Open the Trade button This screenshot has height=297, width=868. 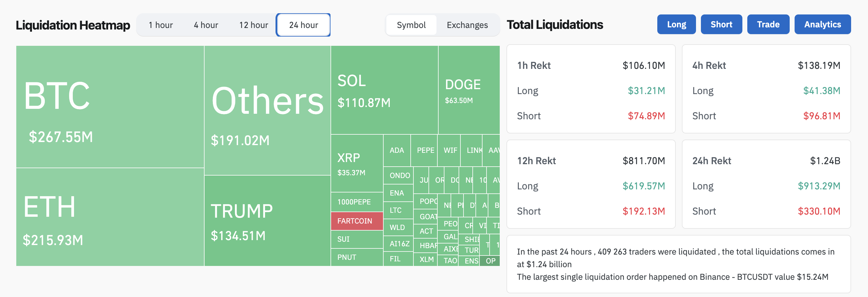click(768, 24)
